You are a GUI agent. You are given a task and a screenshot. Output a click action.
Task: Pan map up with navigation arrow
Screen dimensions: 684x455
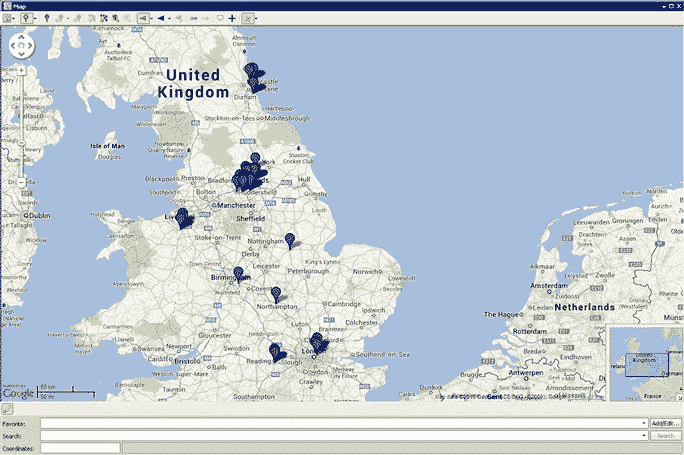click(x=21, y=38)
